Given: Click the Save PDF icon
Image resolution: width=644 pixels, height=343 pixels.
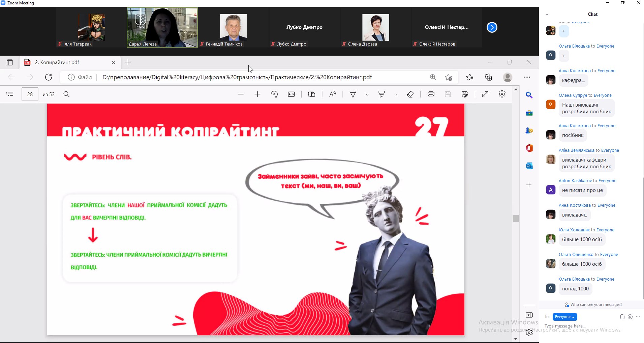Looking at the screenshot, I should click(x=448, y=94).
